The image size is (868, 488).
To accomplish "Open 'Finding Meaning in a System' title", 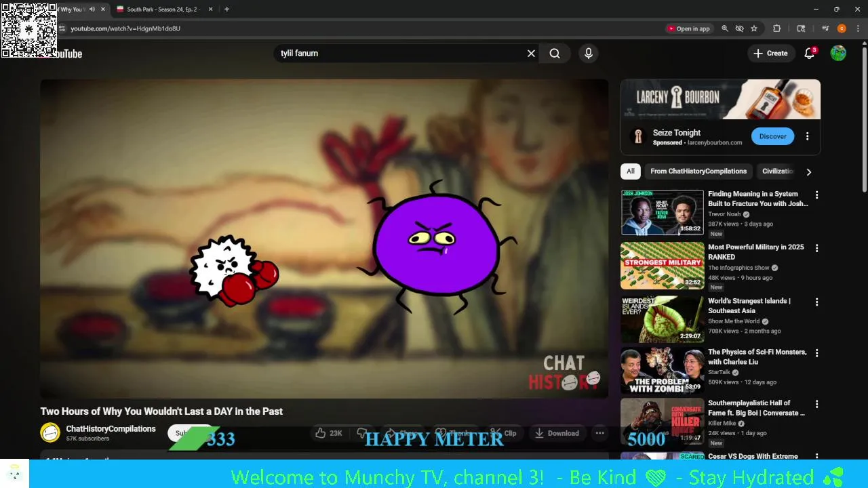I will click(x=758, y=199).
